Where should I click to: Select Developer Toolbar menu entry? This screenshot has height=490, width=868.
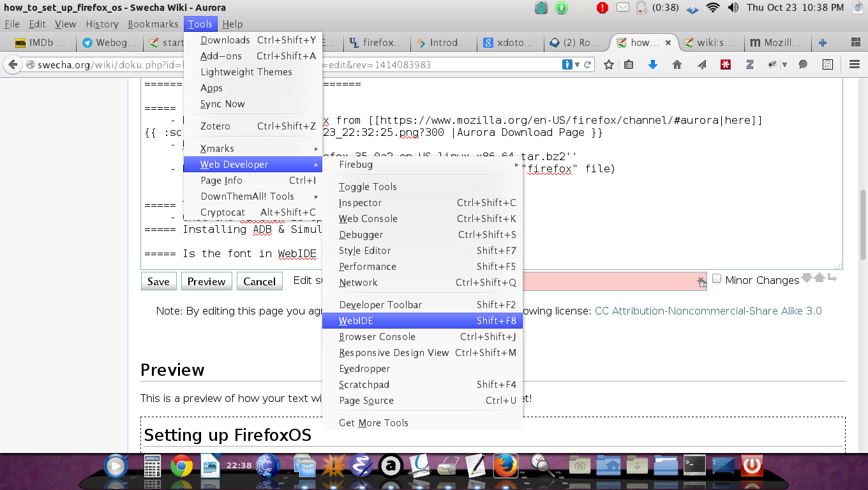tap(423, 304)
